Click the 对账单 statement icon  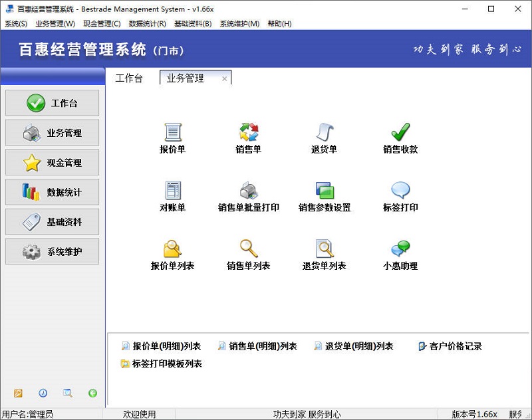tap(174, 196)
